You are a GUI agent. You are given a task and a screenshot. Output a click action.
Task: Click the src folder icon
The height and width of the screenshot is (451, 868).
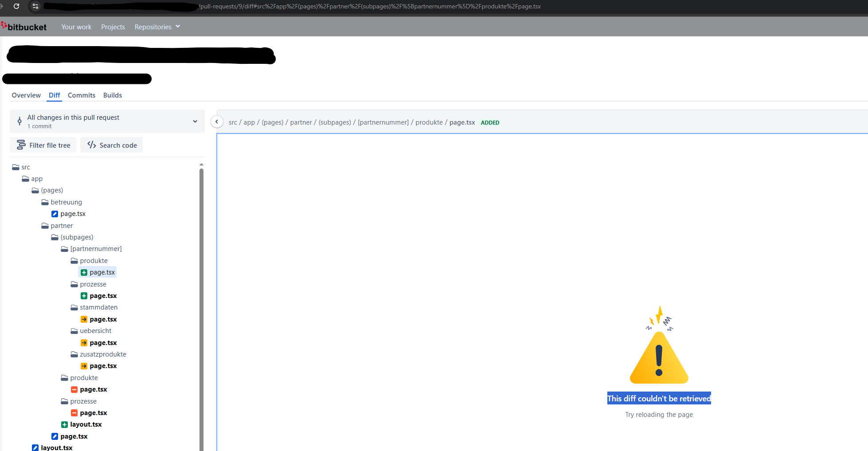16,167
